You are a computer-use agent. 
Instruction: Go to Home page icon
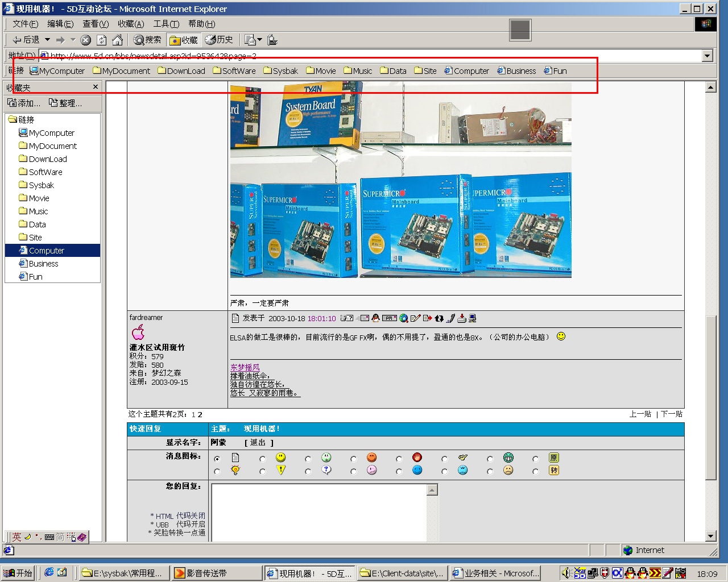point(117,40)
